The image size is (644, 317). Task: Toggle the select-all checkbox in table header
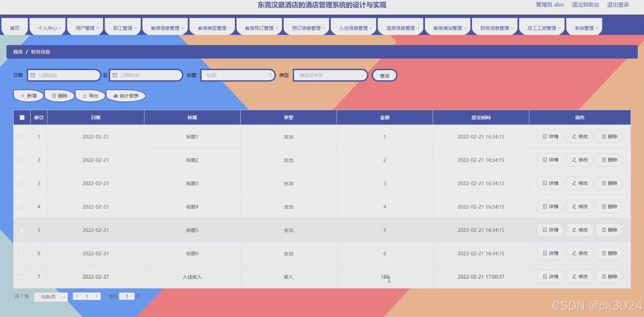22,117
